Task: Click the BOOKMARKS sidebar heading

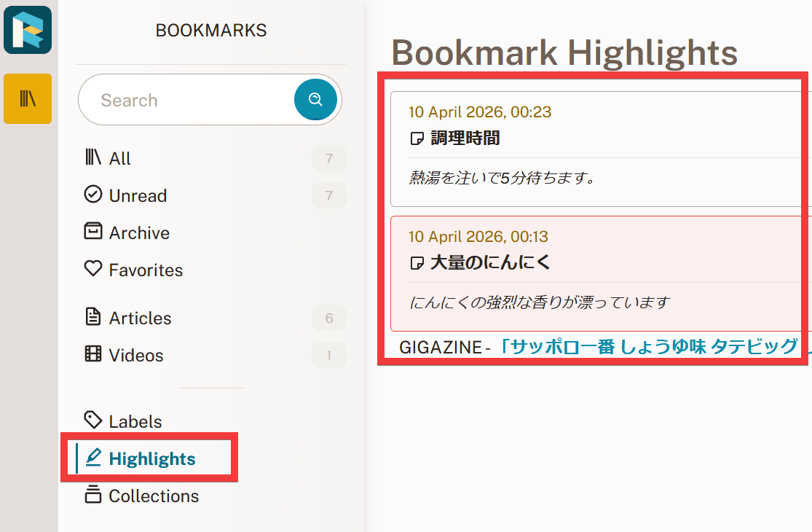Action: (x=211, y=31)
